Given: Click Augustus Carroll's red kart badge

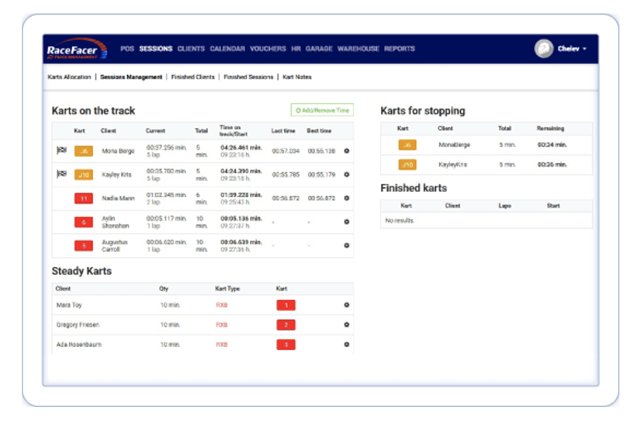Looking at the screenshot, I should 84,246.
